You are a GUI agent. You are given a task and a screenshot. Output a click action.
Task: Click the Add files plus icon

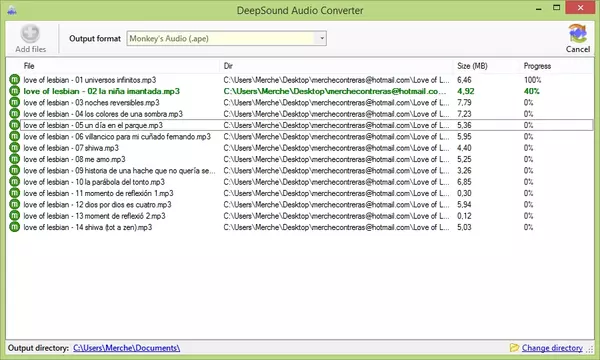(x=30, y=34)
